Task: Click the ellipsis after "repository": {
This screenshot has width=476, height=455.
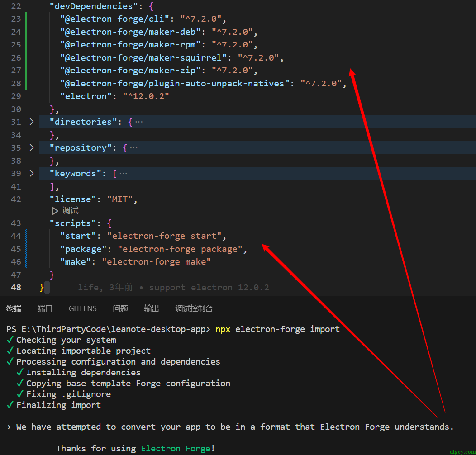Action: coord(133,148)
